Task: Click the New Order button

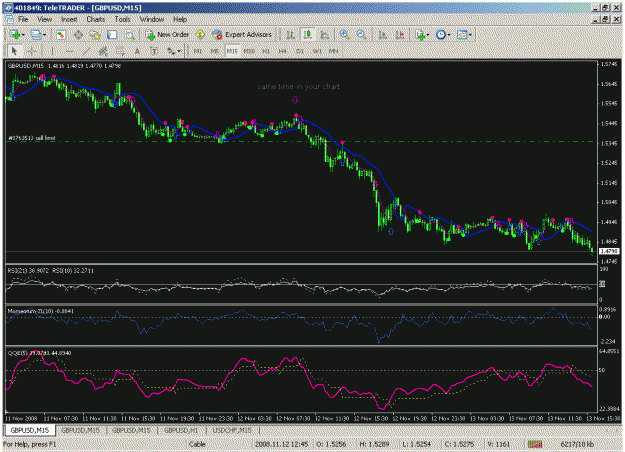Action: pos(167,35)
